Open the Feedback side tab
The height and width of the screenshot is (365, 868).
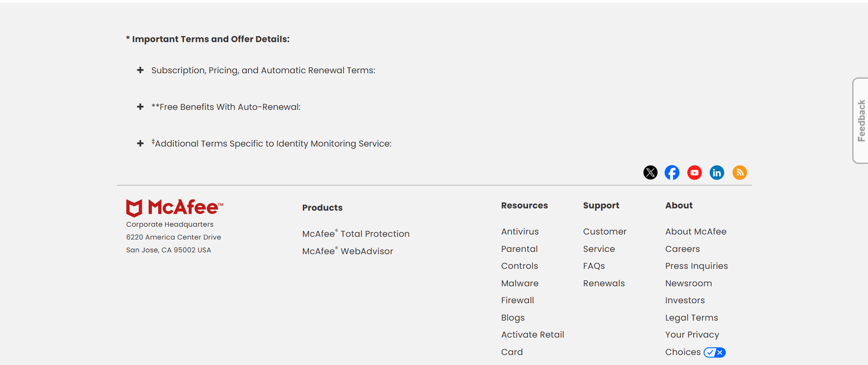point(860,121)
